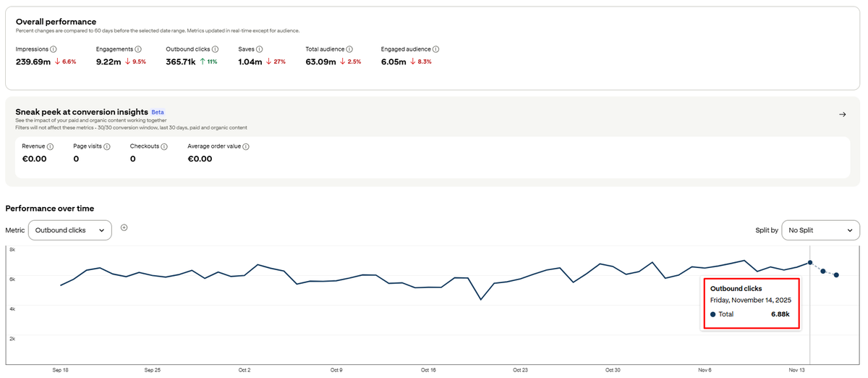Viewport: 868px width, 378px height.
Task: Click the Sneak peek at conversion insights heading
Action: point(81,112)
